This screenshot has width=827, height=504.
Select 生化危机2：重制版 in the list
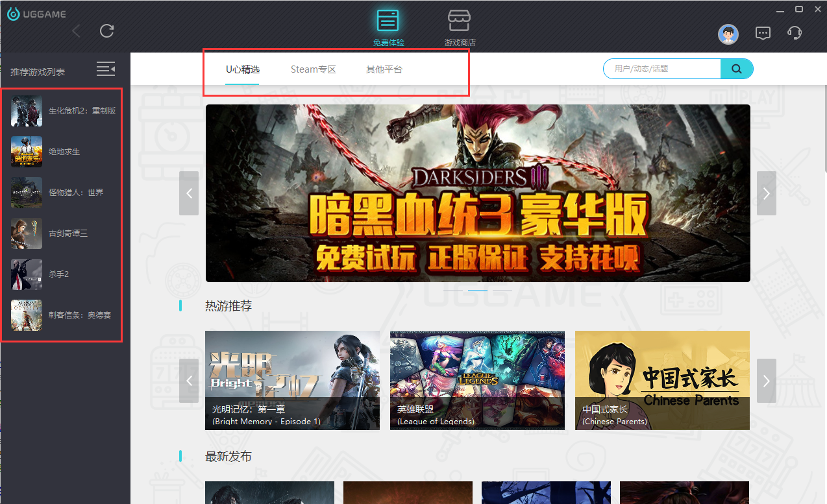click(82, 111)
